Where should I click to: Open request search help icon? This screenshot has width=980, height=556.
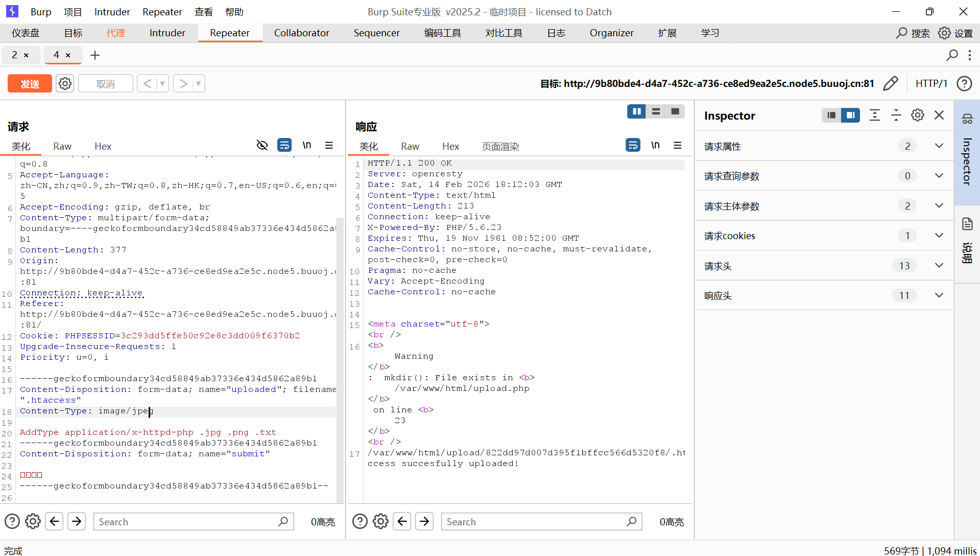pyautogui.click(x=12, y=521)
